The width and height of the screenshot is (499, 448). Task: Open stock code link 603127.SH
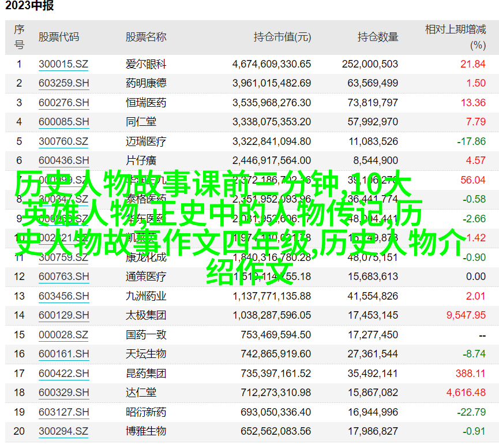pos(63,412)
